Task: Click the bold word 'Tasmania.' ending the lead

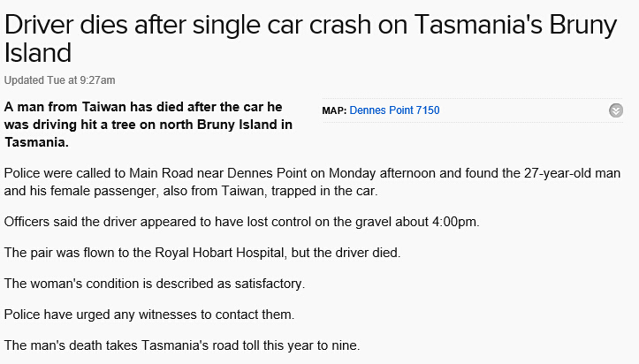Action: point(36,141)
